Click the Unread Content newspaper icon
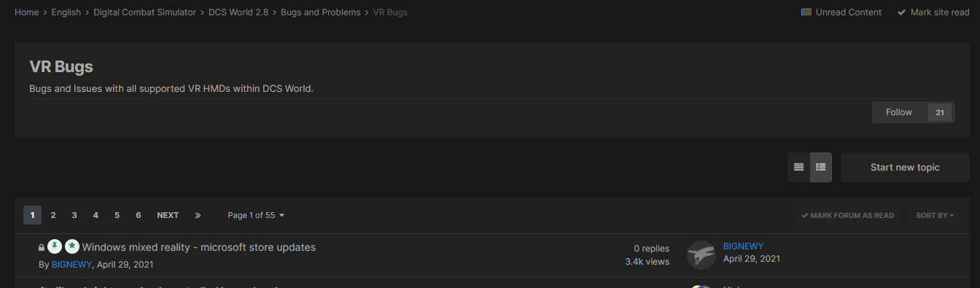The height and width of the screenshot is (288, 980). (x=806, y=12)
